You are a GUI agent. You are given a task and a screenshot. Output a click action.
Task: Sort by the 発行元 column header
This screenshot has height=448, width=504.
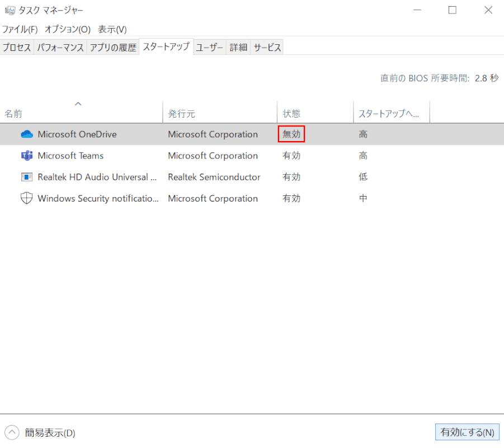[x=220, y=112]
